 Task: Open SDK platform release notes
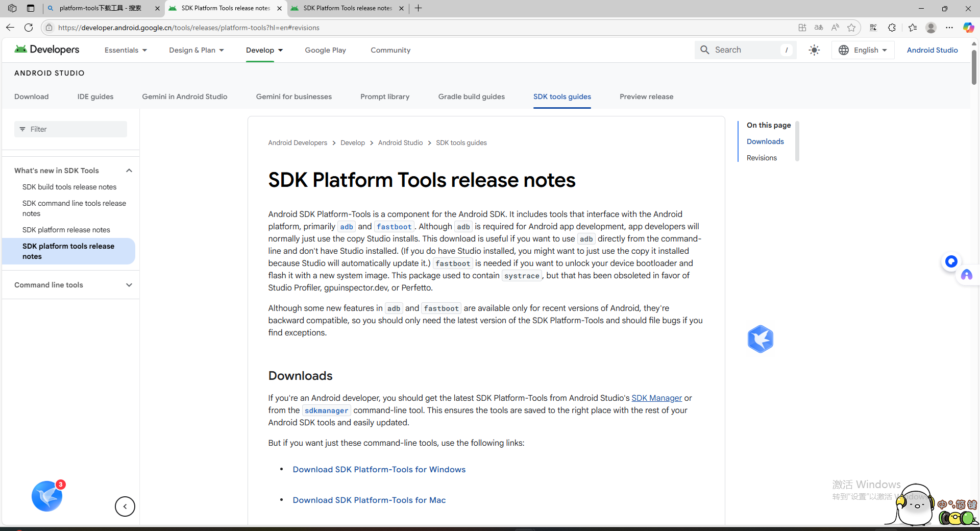[66, 230]
